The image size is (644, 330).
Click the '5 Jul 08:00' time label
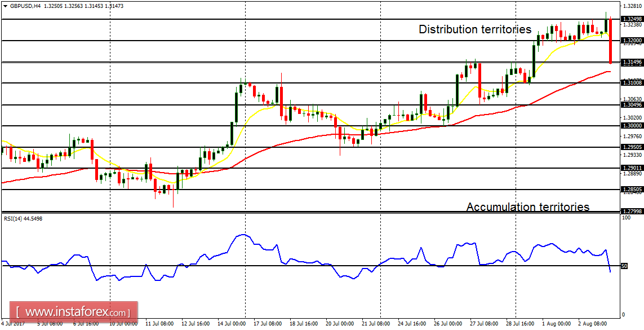coord(50,324)
